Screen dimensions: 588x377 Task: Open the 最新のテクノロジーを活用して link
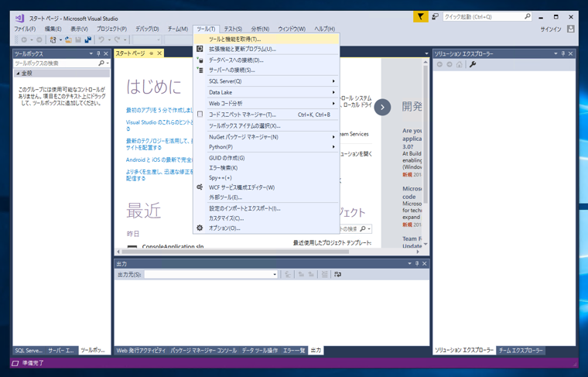[x=159, y=144]
